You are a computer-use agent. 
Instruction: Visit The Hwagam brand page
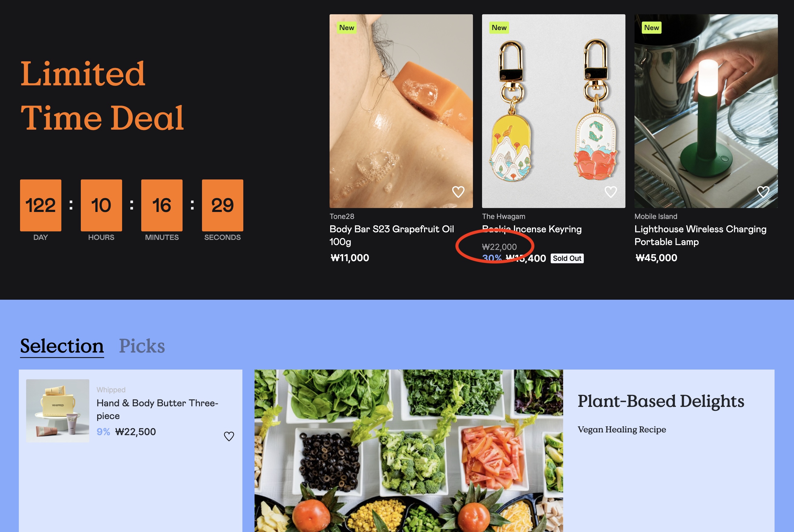504,217
